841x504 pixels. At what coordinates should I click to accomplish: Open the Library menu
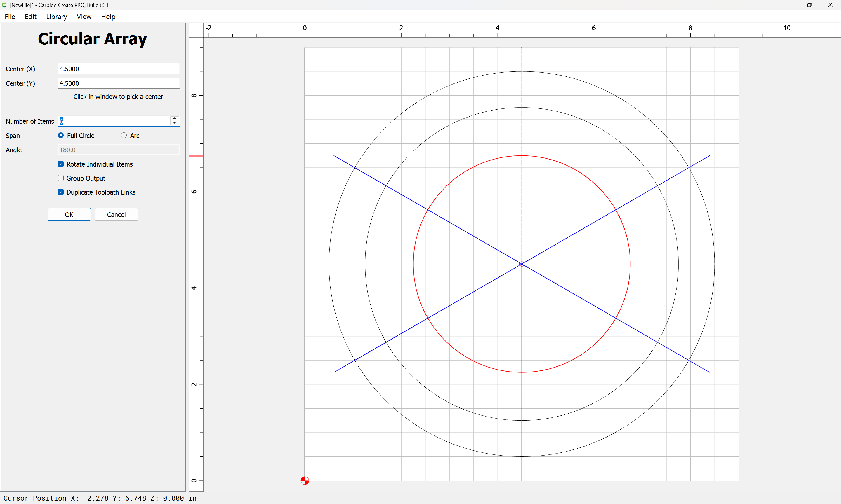[56, 17]
